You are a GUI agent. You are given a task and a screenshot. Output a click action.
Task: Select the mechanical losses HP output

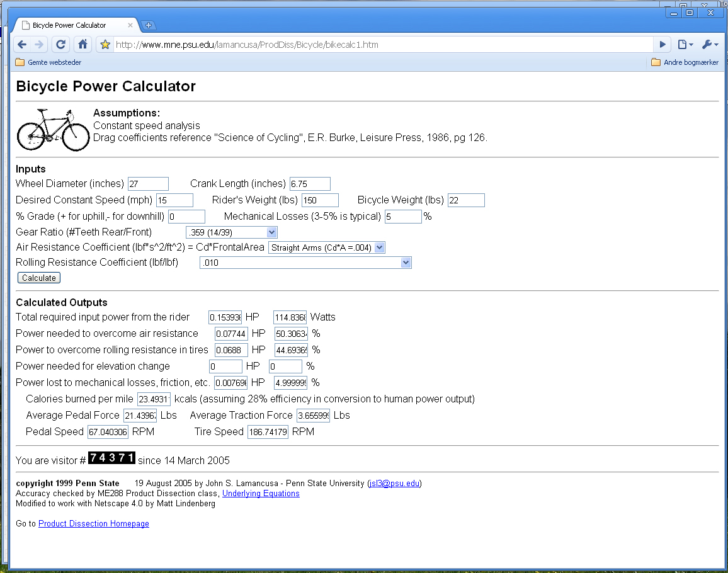230,383
